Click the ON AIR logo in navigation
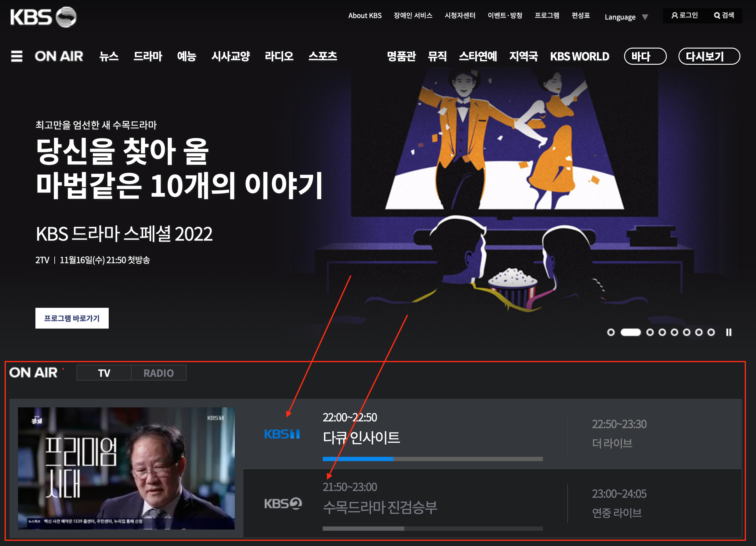 click(x=59, y=56)
